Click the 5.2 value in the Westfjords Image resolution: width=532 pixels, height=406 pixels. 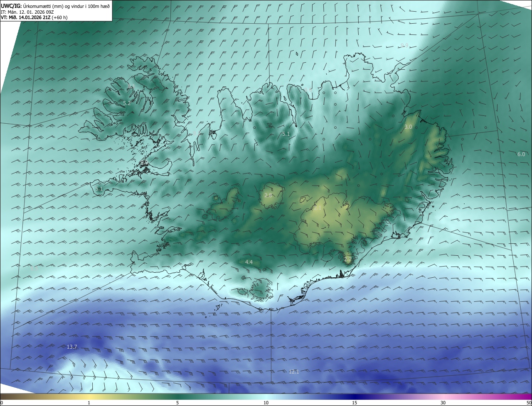tap(127, 103)
